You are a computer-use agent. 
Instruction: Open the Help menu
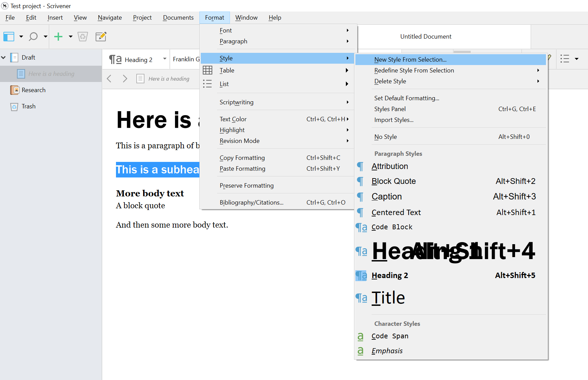coord(275,18)
